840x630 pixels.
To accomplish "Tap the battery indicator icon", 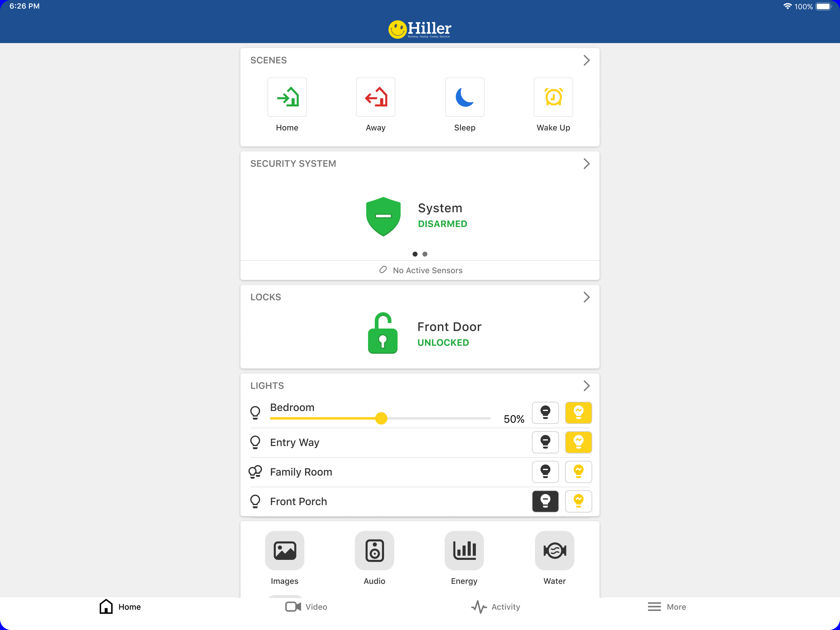I will (824, 6).
